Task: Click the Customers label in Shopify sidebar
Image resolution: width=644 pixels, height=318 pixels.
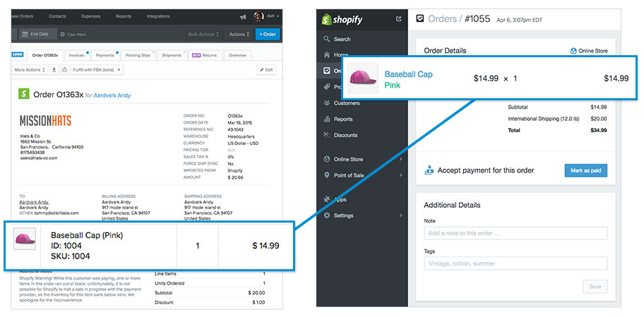Action: [x=347, y=103]
